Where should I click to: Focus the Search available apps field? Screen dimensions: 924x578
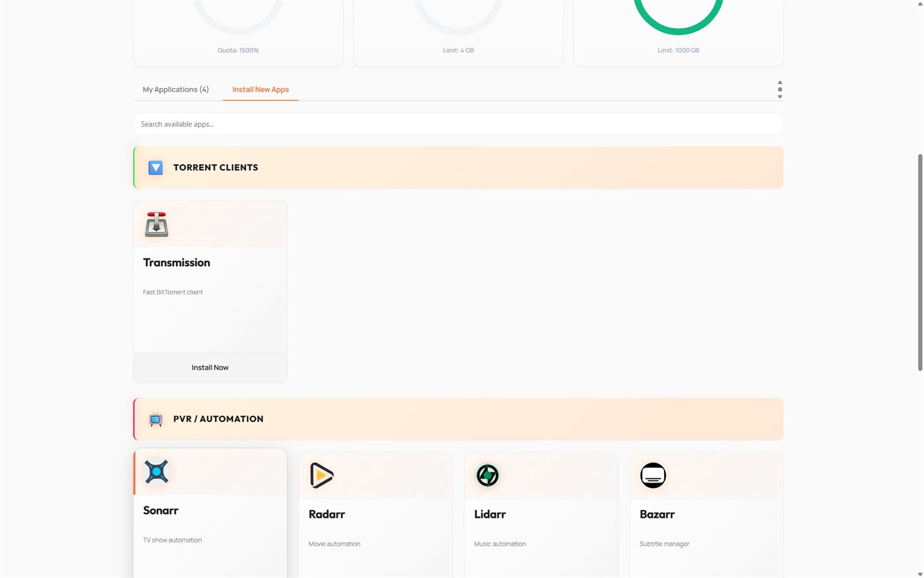pyautogui.click(x=458, y=124)
